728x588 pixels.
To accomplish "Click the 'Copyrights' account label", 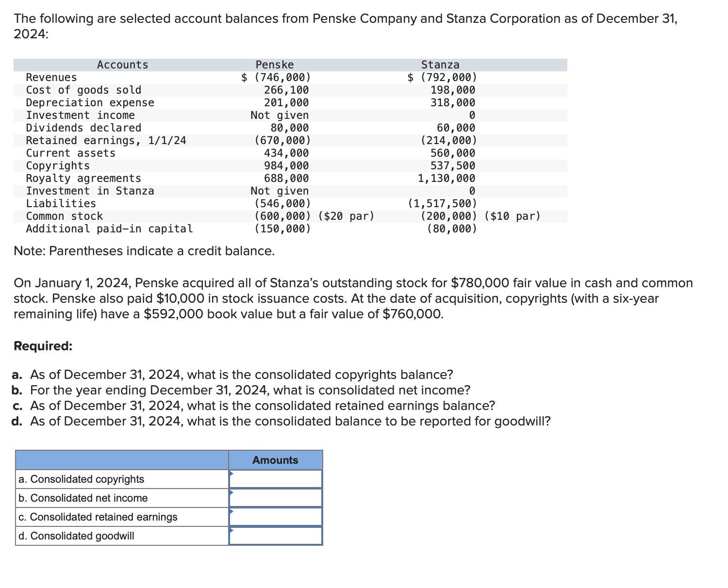I will pyautogui.click(x=58, y=165).
